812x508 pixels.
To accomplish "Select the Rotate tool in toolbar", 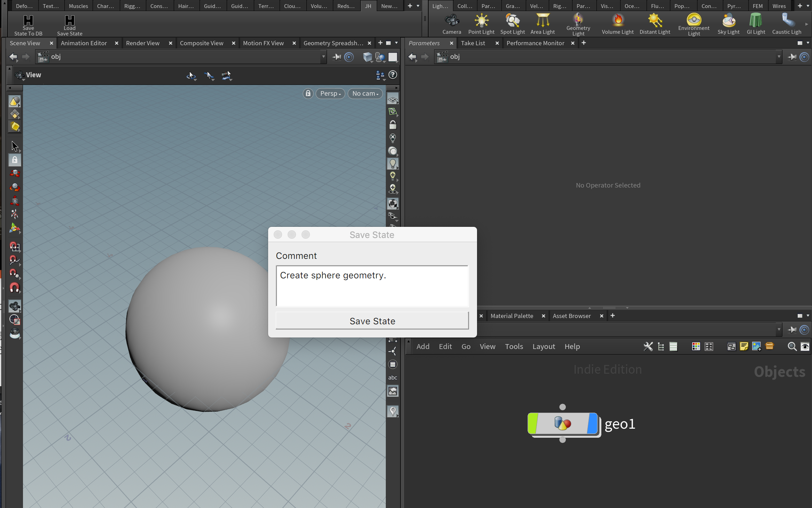I will [x=14, y=187].
